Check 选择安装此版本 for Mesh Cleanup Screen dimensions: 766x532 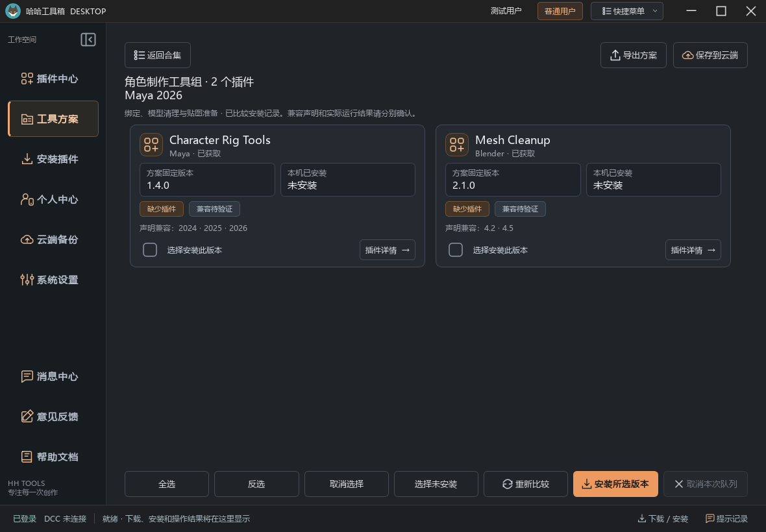(x=456, y=250)
